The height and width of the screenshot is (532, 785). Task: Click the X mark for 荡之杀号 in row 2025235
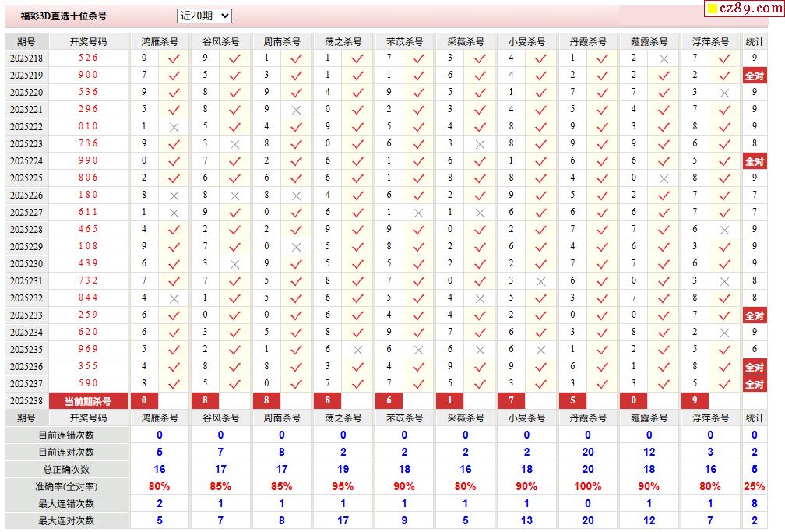[x=357, y=350]
